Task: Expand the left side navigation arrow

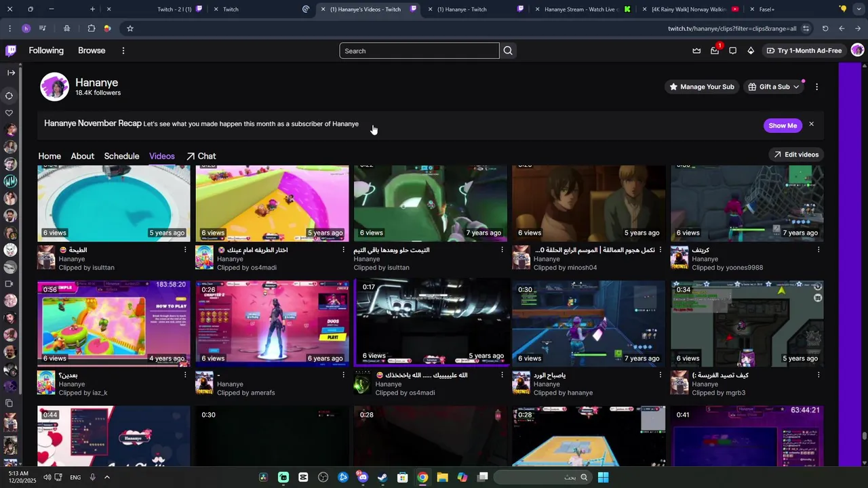Action: (x=11, y=73)
